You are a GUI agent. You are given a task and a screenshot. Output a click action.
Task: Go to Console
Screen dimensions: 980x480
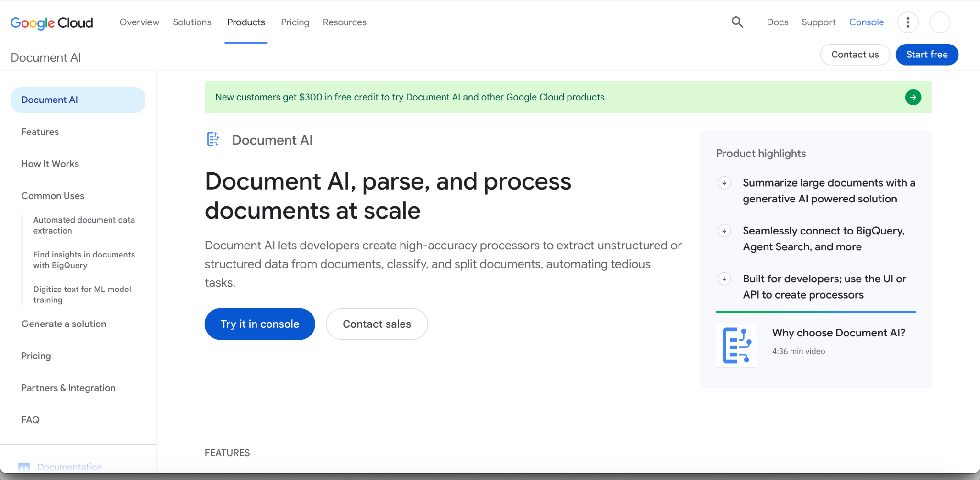tap(867, 22)
